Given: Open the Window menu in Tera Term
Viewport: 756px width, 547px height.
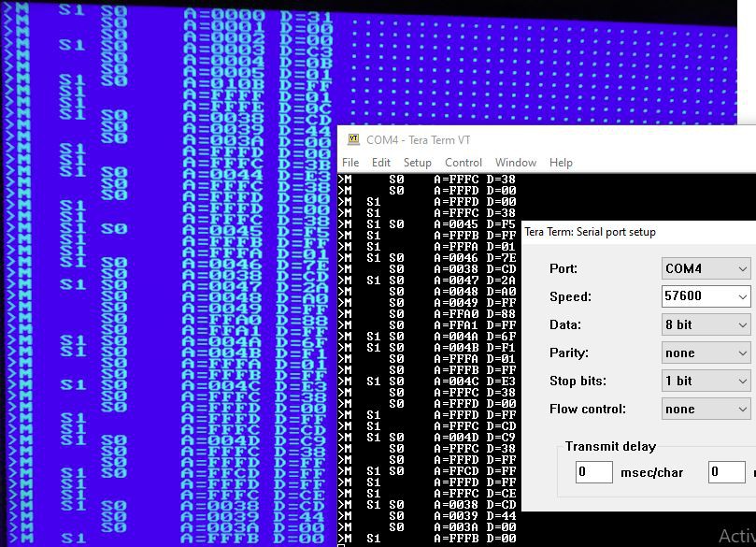Looking at the screenshot, I should click(x=516, y=163).
